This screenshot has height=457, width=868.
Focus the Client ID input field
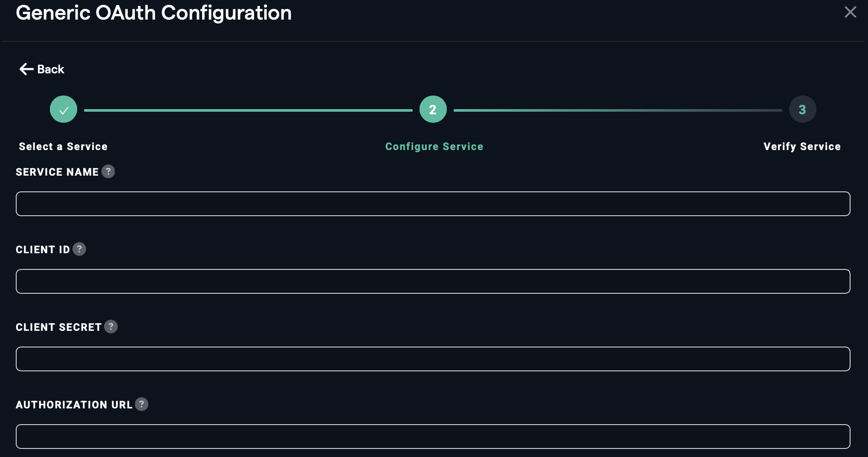tap(433, 281)
